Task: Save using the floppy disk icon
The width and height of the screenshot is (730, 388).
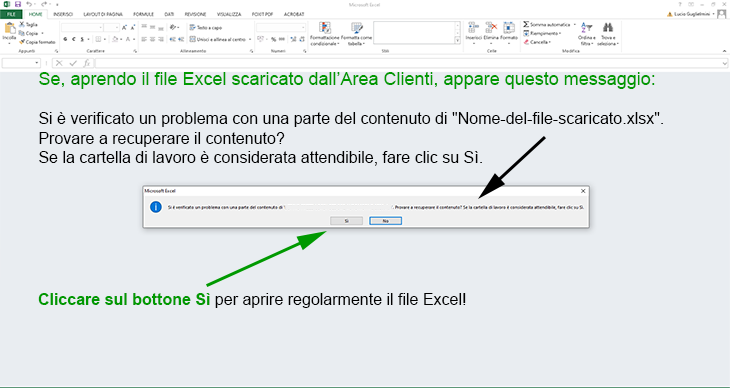Action: [18, 4]
